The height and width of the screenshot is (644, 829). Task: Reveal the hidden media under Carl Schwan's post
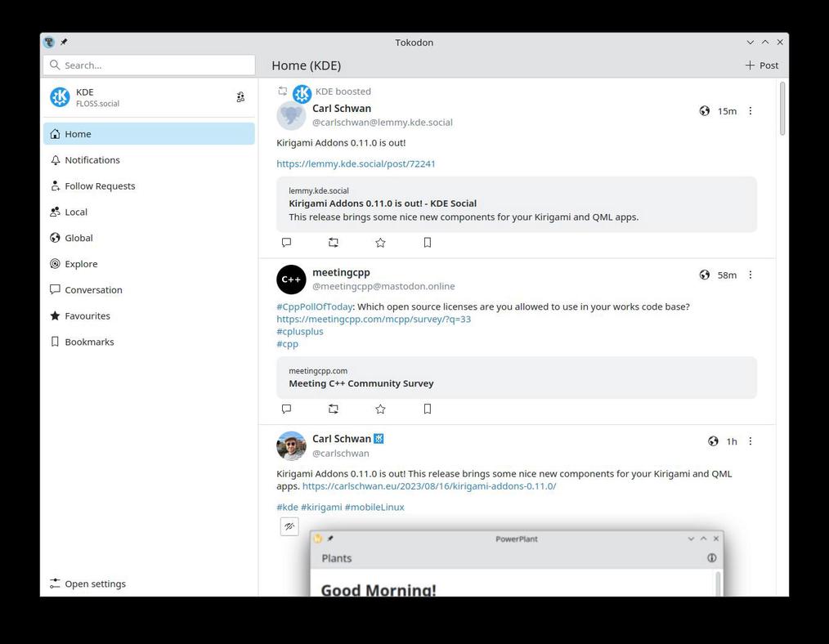pos(290,526)
